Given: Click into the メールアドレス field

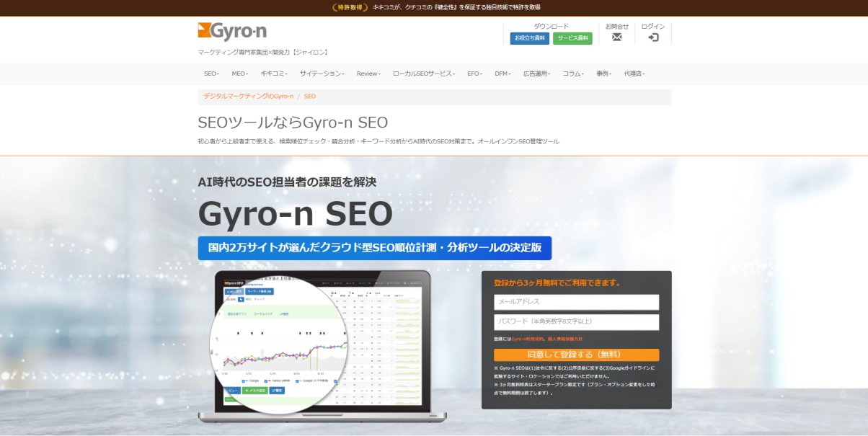Looking at the screenshot, I should 576,302.
